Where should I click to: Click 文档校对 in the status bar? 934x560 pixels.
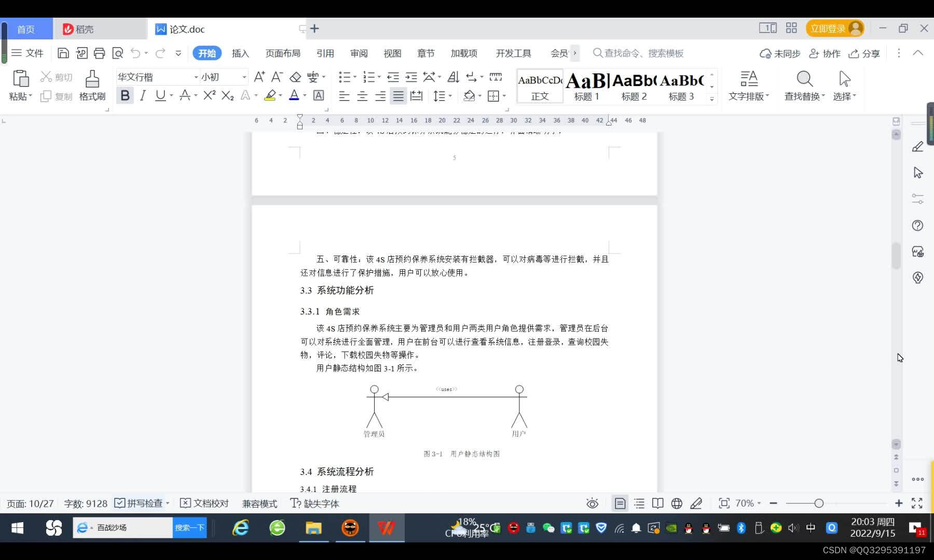coord(204,503)
